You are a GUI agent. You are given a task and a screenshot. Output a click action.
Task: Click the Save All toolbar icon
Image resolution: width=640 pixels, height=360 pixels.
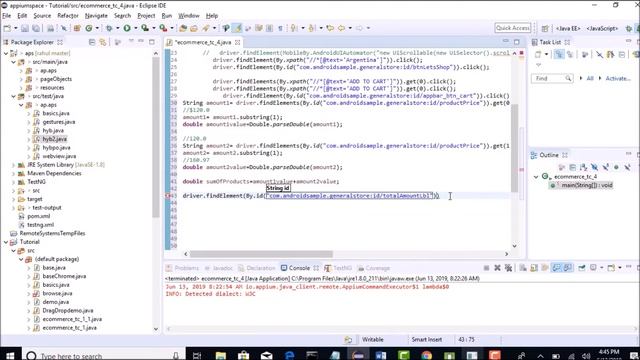click(36, 28)
